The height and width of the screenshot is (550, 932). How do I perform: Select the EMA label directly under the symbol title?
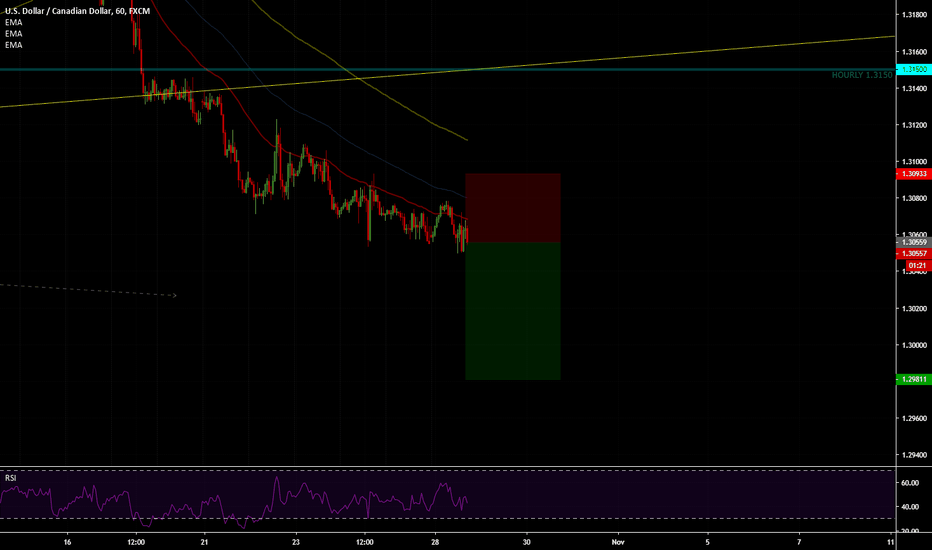click(14, 23)
